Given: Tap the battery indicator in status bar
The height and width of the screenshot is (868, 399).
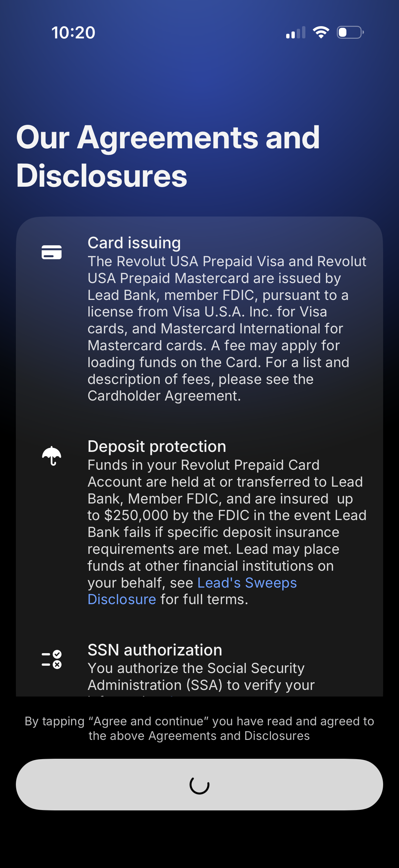Looking at the screenshot, I should [350, 32].
